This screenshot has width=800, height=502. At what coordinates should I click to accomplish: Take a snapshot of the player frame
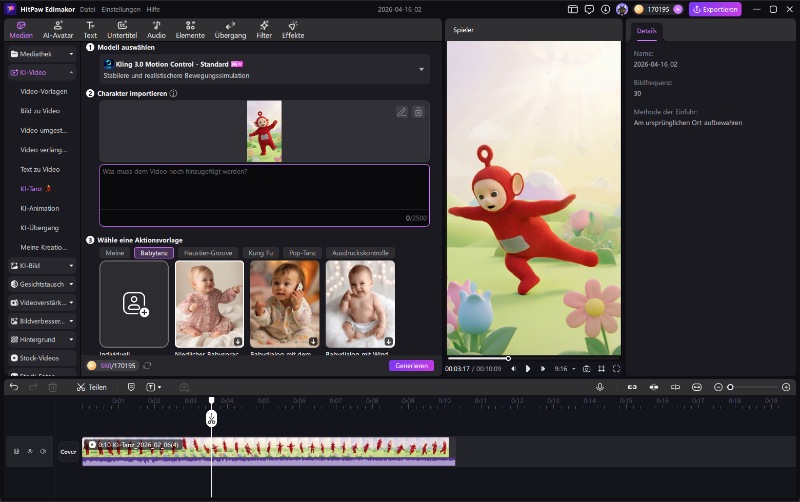click(587, 368)
